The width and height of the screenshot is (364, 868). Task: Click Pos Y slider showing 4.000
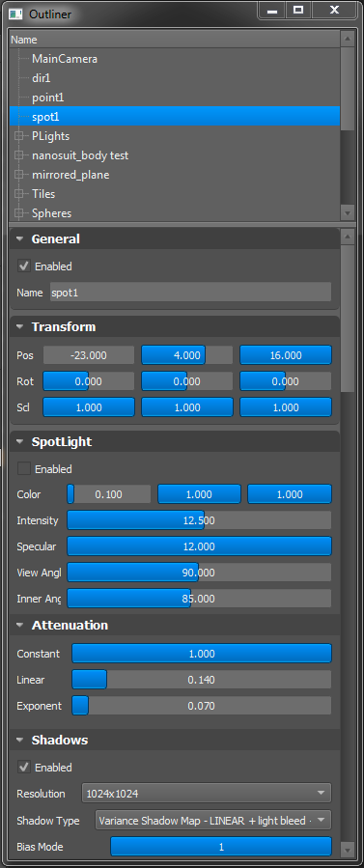pyautogui.click(x=187, y=355)
